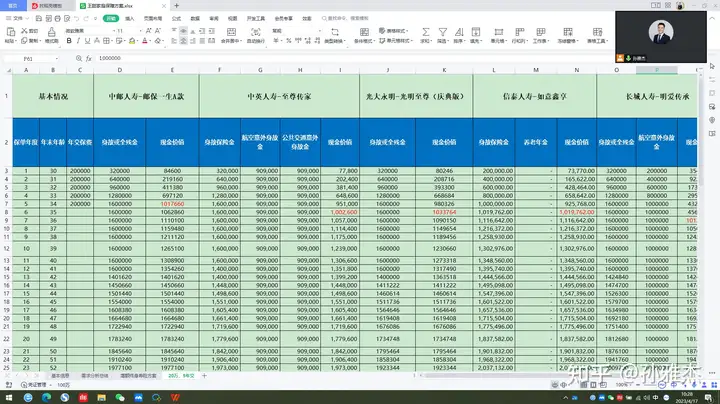Click the Filter funnel icon
This screenshot has width=720, height=404.
point(442,32)
